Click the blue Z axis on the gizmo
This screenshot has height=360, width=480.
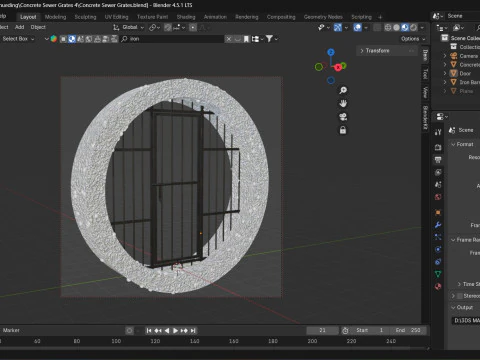click(331, 52)
